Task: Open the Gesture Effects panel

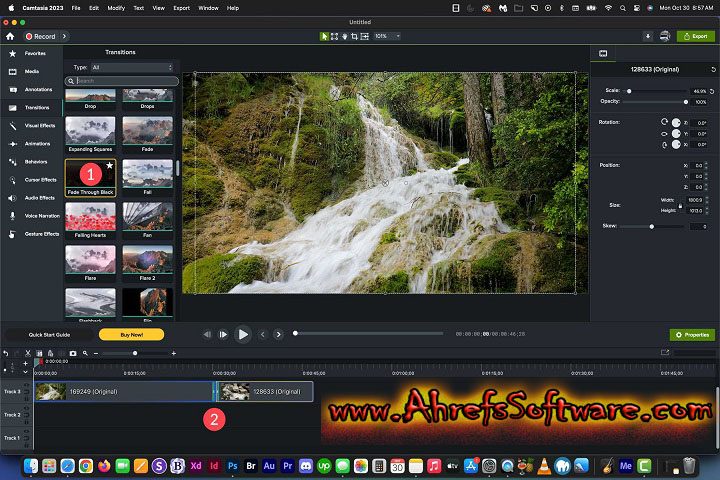Action: click(31, 234)
